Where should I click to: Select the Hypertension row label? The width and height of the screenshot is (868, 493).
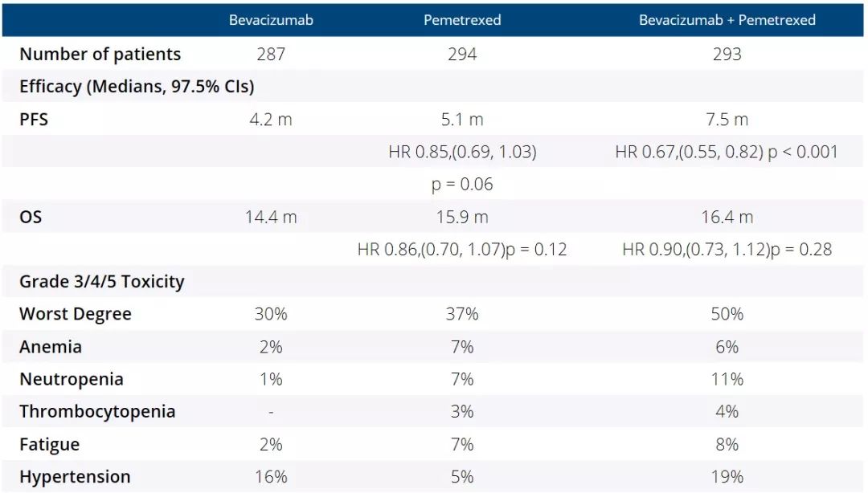[75, 477]
